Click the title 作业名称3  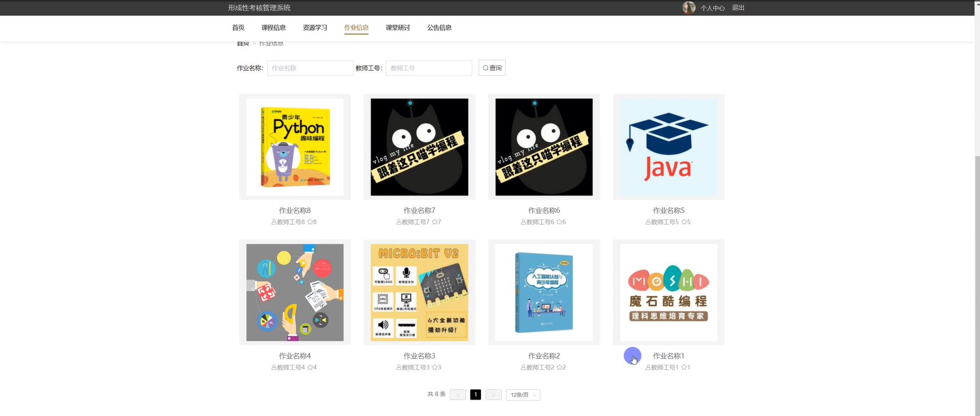tap(419, 356)
